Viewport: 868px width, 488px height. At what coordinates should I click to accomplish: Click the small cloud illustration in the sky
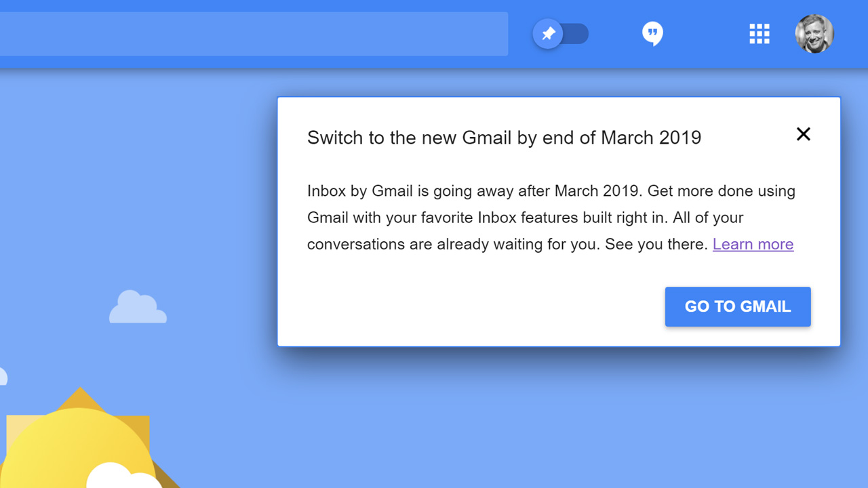coord(138,309)
